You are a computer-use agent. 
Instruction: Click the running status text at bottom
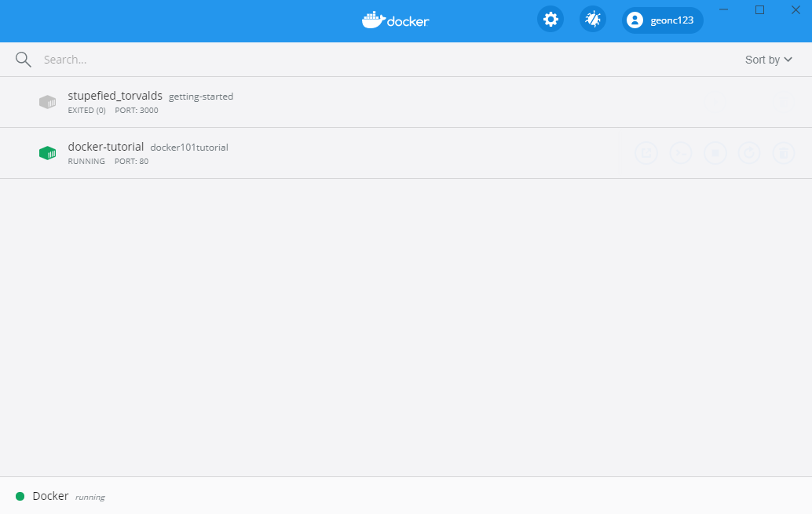click(90, 497)
